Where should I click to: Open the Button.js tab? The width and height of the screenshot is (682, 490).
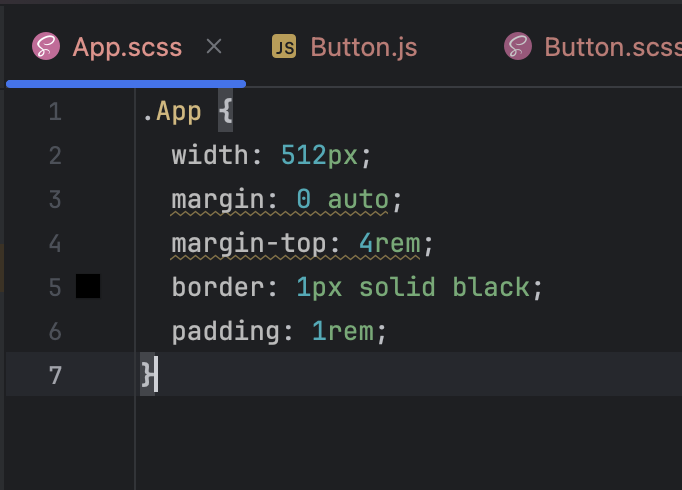coord(364,47)
